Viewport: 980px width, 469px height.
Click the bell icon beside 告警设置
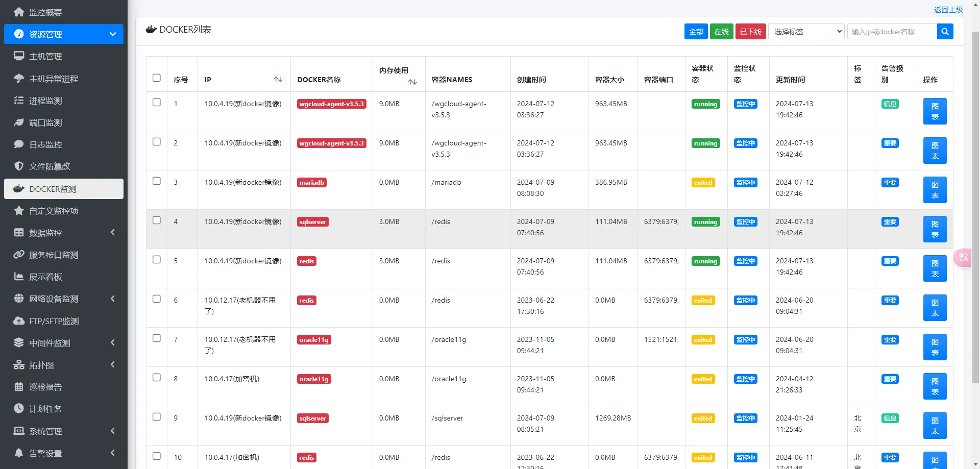pyautogui.click(x=19, y=453)
